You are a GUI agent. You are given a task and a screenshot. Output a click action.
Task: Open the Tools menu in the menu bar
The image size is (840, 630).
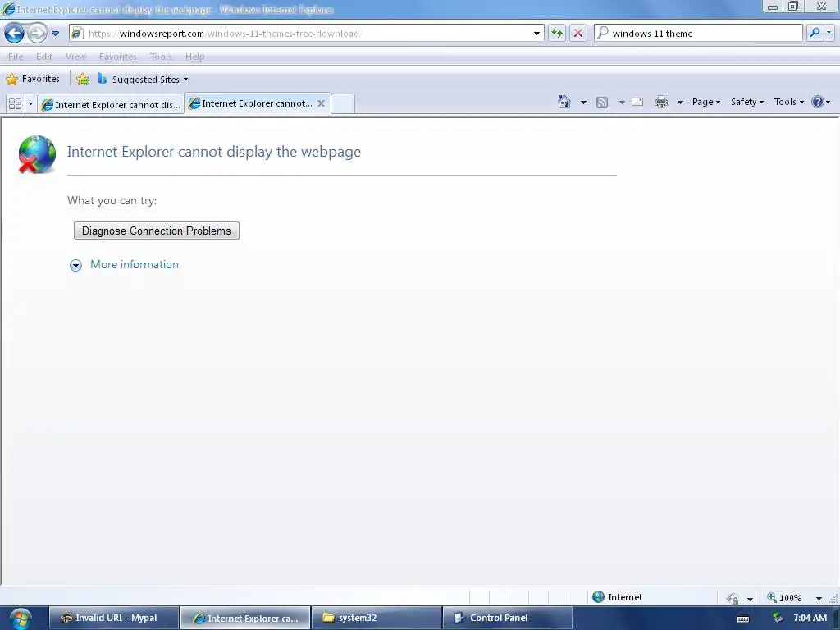tap(161, 57)
